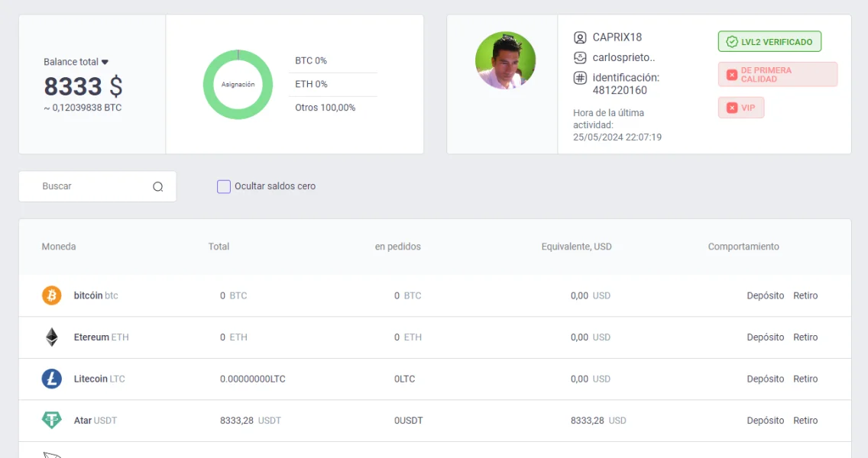Image resolution: width=868 pixels, height=458 pixels.
Task: Expand the Balance total dropdown arrow
Action: click(x=105, y=62)
